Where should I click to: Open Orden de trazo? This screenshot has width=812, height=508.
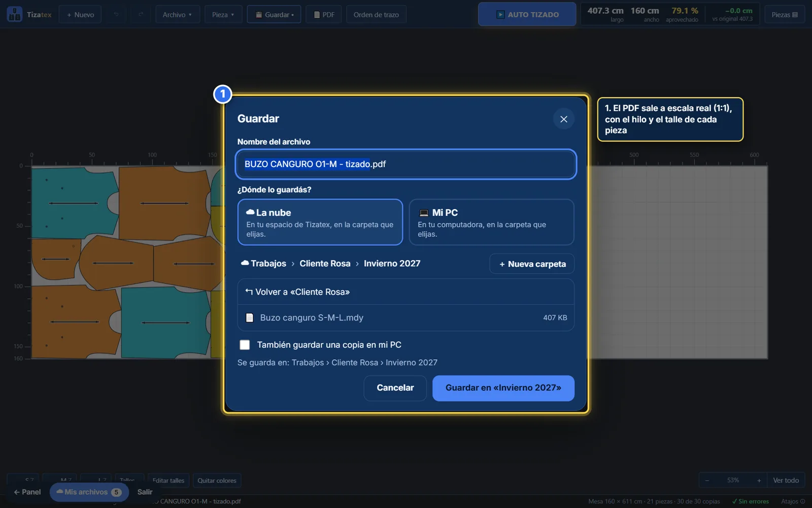(x=376, y=15)
